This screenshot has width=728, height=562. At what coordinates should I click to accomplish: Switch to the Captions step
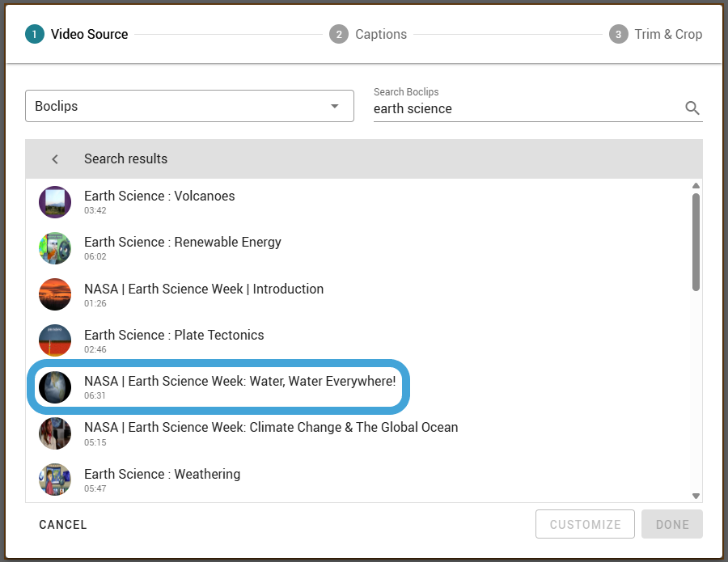(x=368, y=34)
